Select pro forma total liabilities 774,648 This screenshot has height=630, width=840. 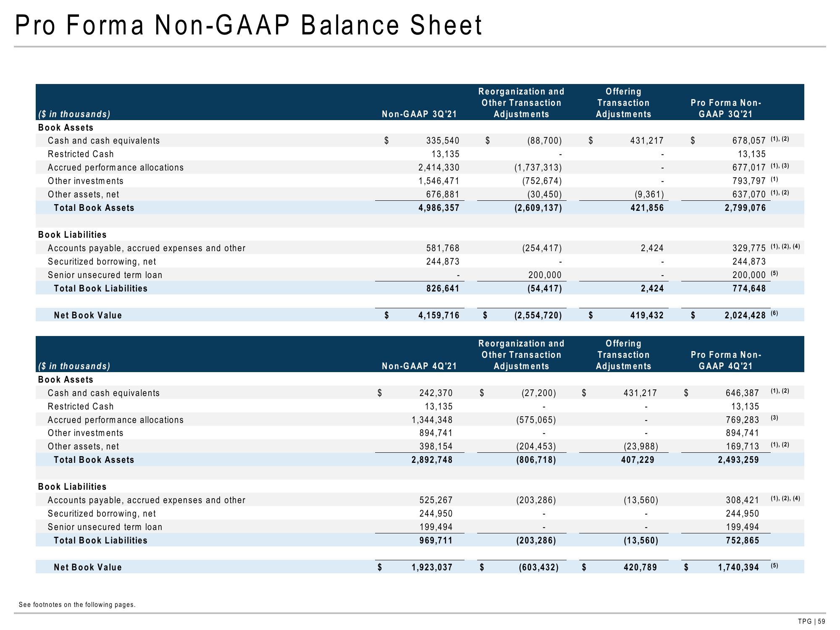749,289
